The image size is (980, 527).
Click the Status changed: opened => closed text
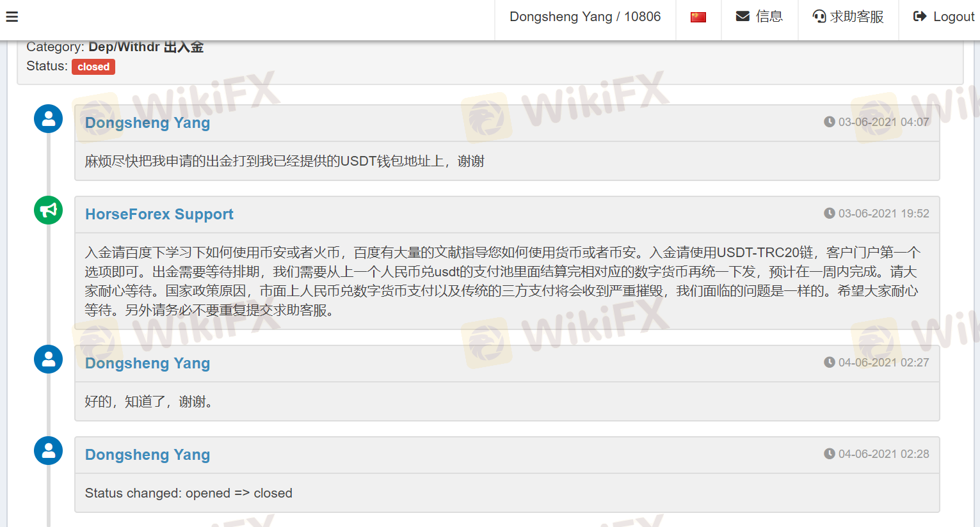(x=189, y=493)
